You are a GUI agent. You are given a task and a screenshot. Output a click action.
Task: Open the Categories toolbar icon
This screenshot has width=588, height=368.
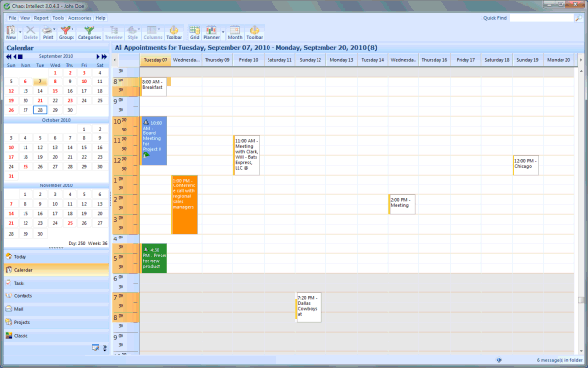89,32
